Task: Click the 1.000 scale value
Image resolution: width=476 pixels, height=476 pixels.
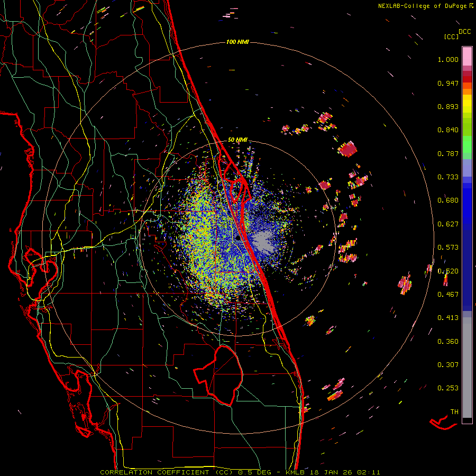Action: [448, 59]
